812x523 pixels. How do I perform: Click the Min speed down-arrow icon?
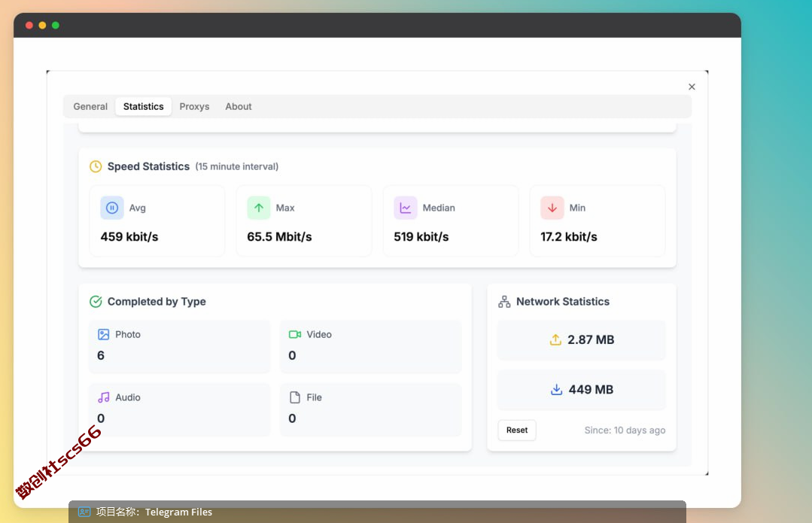(x=552, y=208)
